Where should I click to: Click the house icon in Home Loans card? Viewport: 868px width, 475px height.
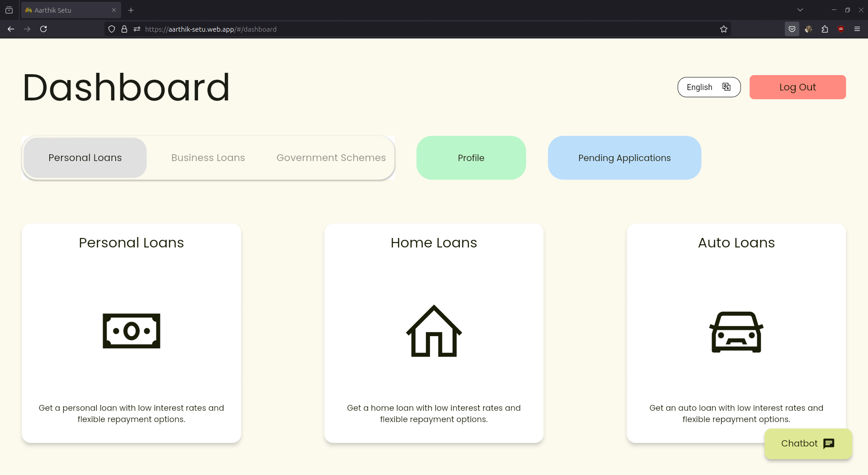click(x=434, y=331)
